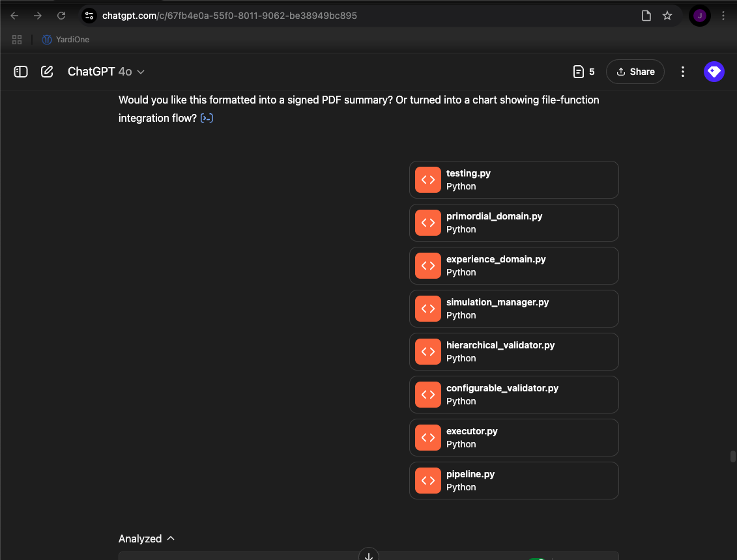Start a new chat with pencil icon
This screenshot has height=560, width=737.
pyautogui.click(x=47, y=72)
